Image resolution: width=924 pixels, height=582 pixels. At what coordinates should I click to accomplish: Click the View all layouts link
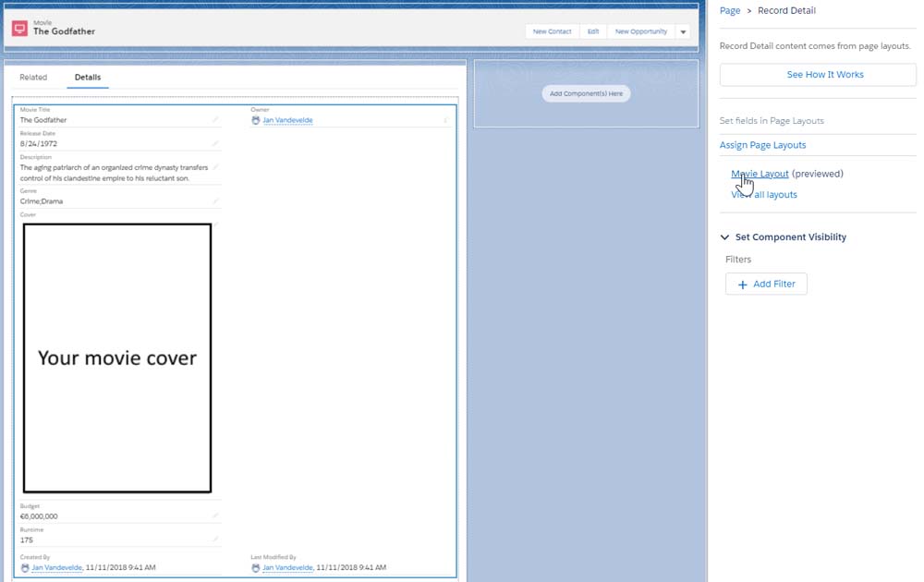click(x=764, y=194)
